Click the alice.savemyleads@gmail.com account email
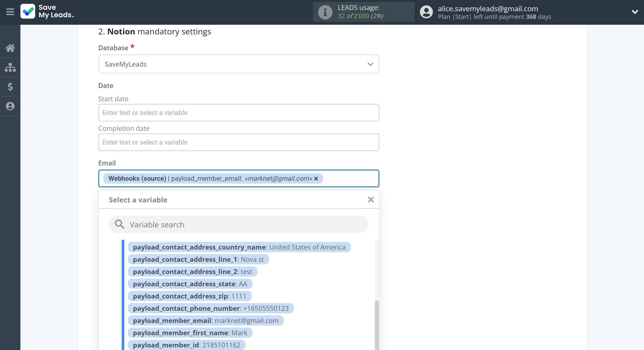The image size is (644, 350). tap(488, 8)
